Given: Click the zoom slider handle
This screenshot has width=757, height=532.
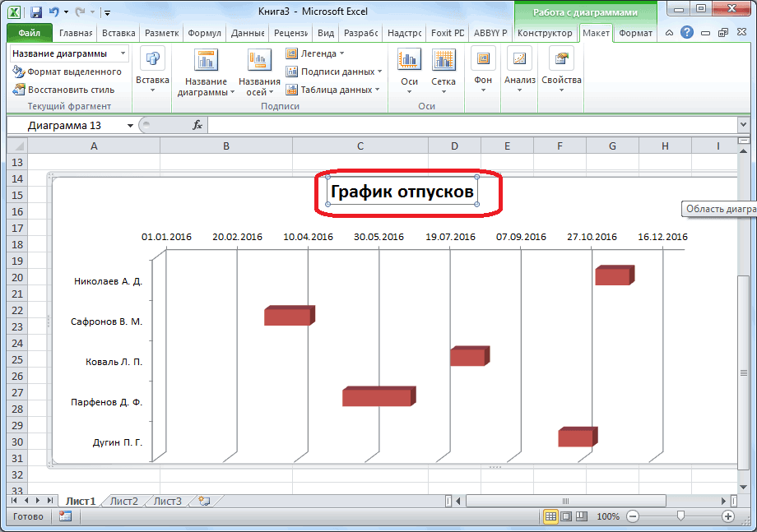Looking at the screenshot, I should [x=680, y=516].
